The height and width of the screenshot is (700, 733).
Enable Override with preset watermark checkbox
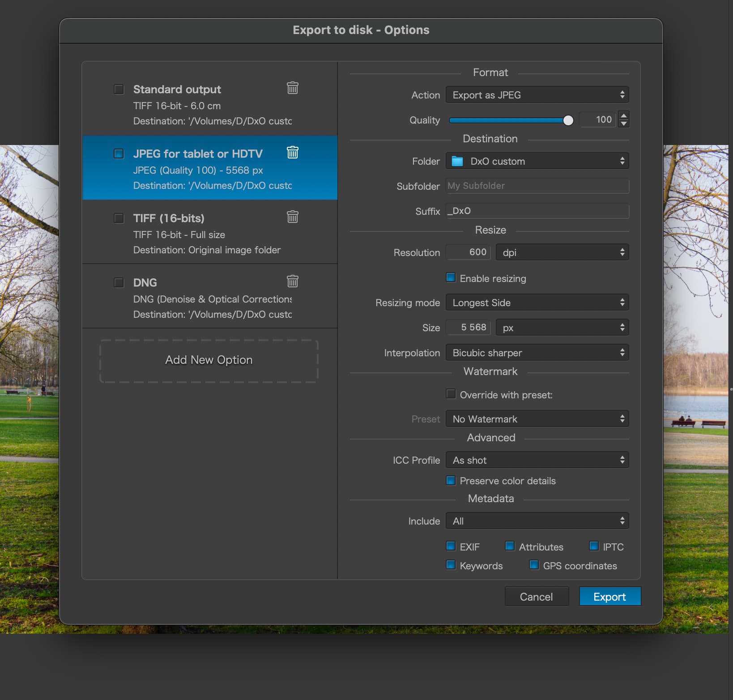pos(451,394)
